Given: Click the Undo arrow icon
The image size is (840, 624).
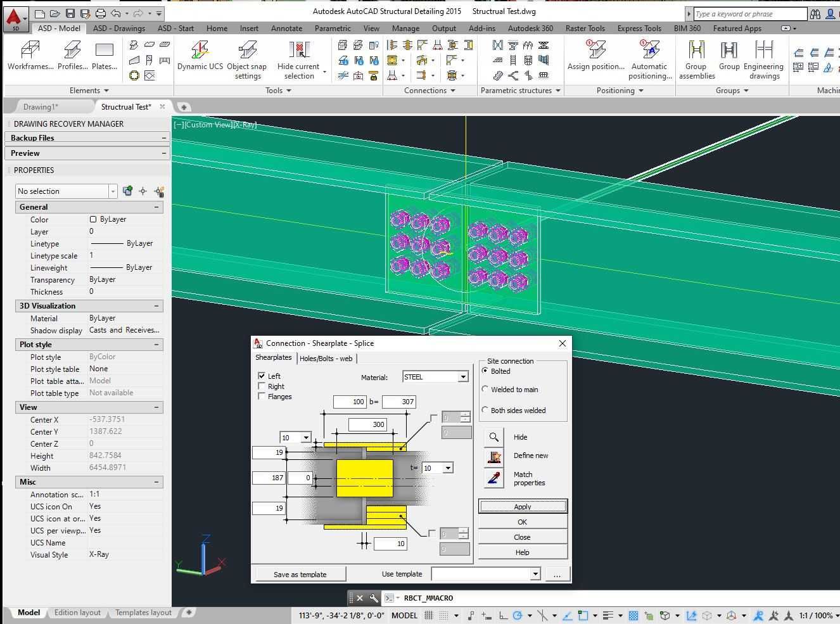Looking at the screenshot, I should pos(115,13).
